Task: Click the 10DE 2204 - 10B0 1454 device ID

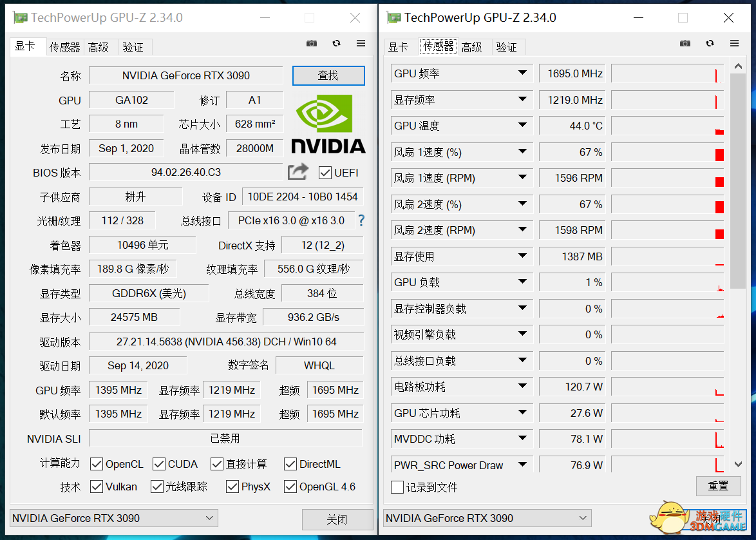Action: coord(303,197)
